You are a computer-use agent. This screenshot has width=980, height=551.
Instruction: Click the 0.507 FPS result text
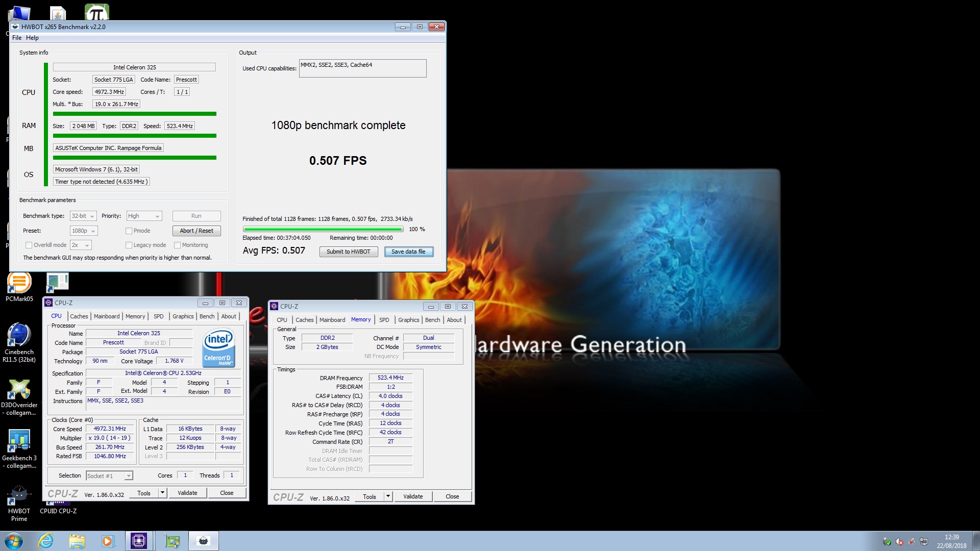tap(338, 161)
